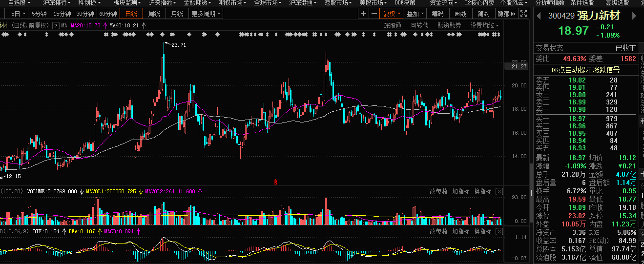Close the MACD indicator panel
The image size is (644, 264).
point(499,232)
